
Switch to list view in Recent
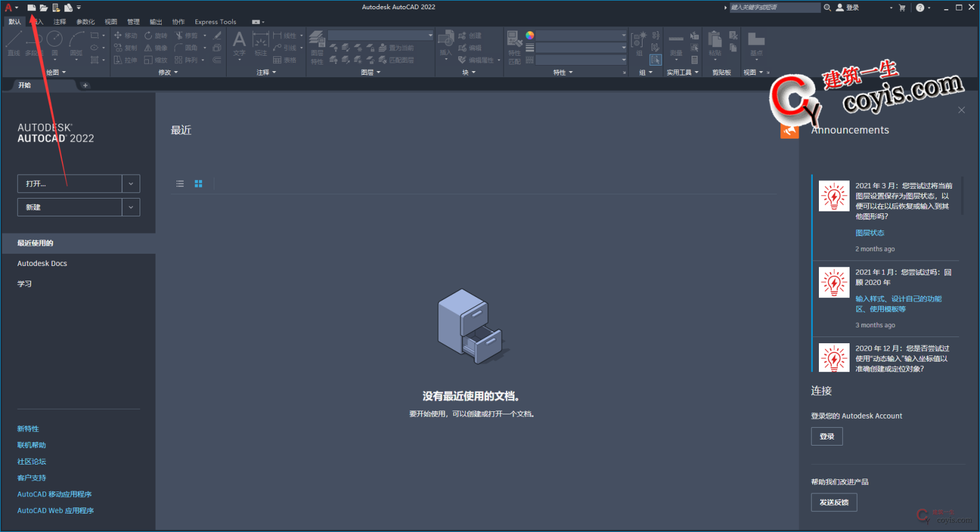[x=180, y=183]
